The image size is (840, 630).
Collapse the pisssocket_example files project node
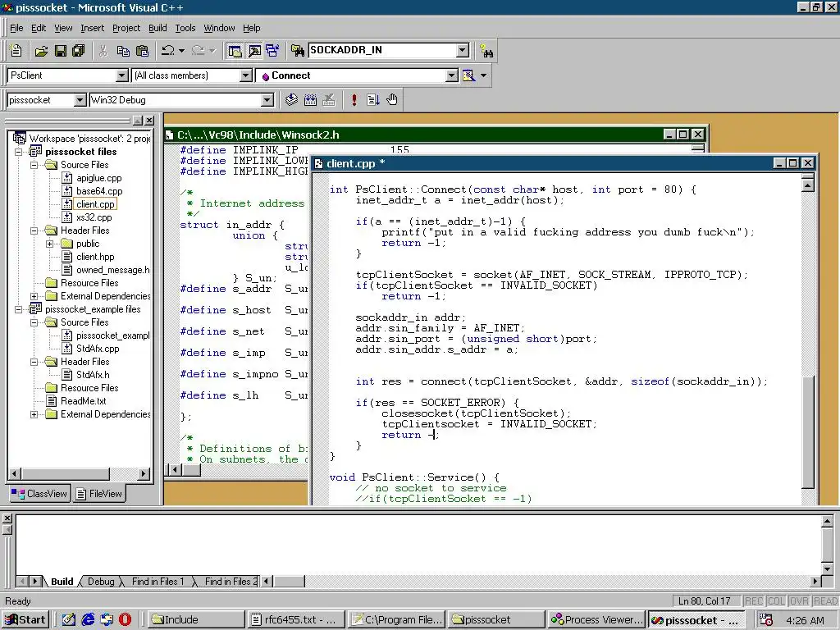point(19,309)
